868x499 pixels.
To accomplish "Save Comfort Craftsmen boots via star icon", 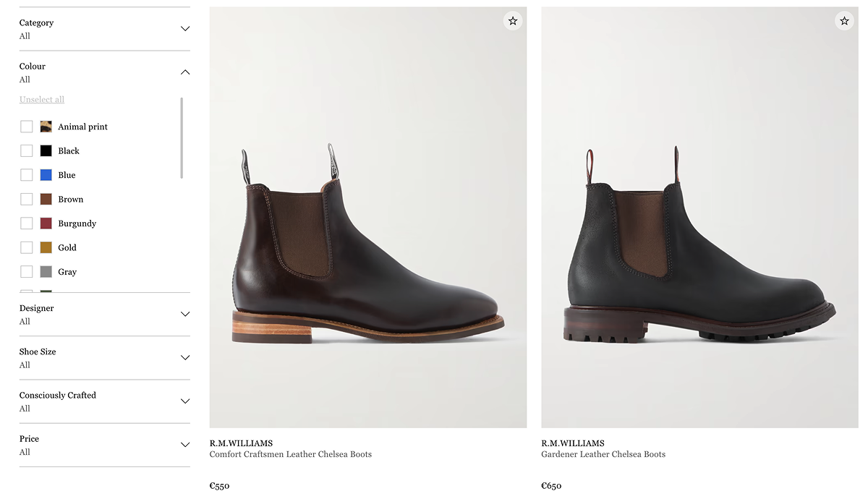I will click(x=513, y=21).
